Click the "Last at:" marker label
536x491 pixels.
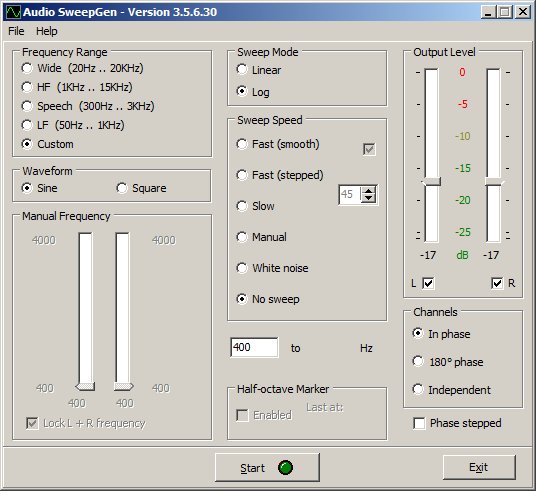click(324, 407)
